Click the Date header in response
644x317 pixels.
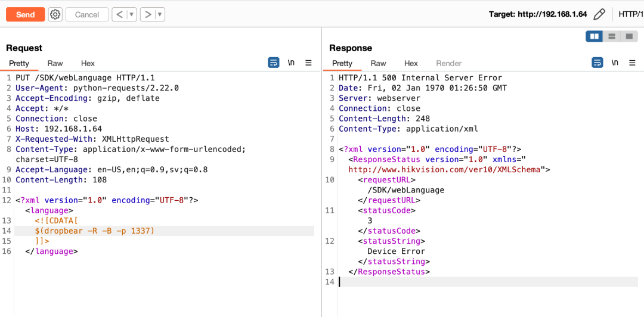(423, 88)
